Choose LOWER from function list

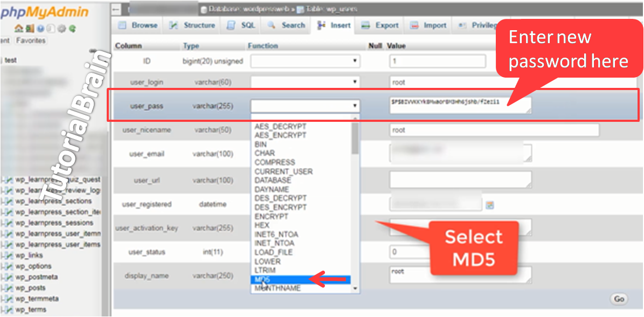[x=301, y=261]
